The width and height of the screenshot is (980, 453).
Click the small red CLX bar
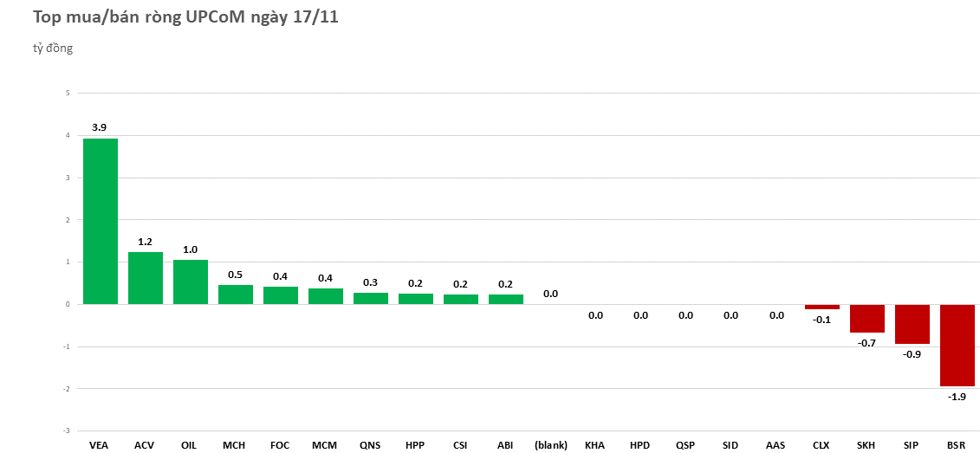click(x=822, y=307)
